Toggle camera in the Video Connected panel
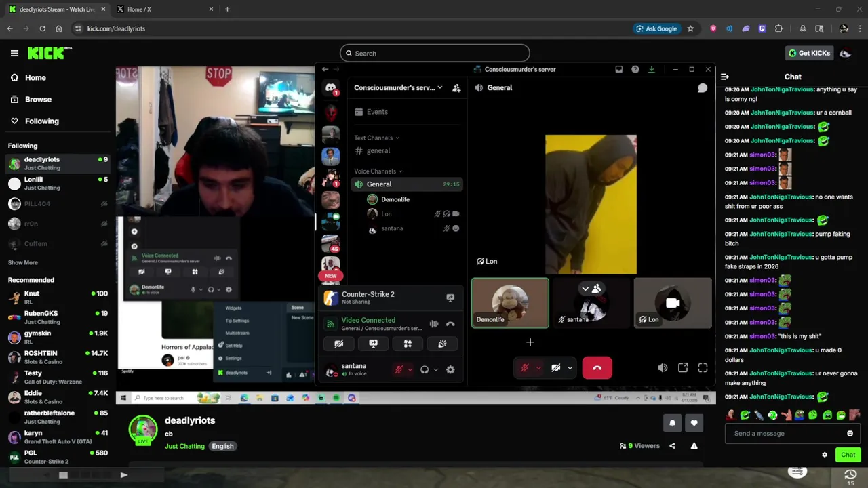868x488 pixels. 338,344
